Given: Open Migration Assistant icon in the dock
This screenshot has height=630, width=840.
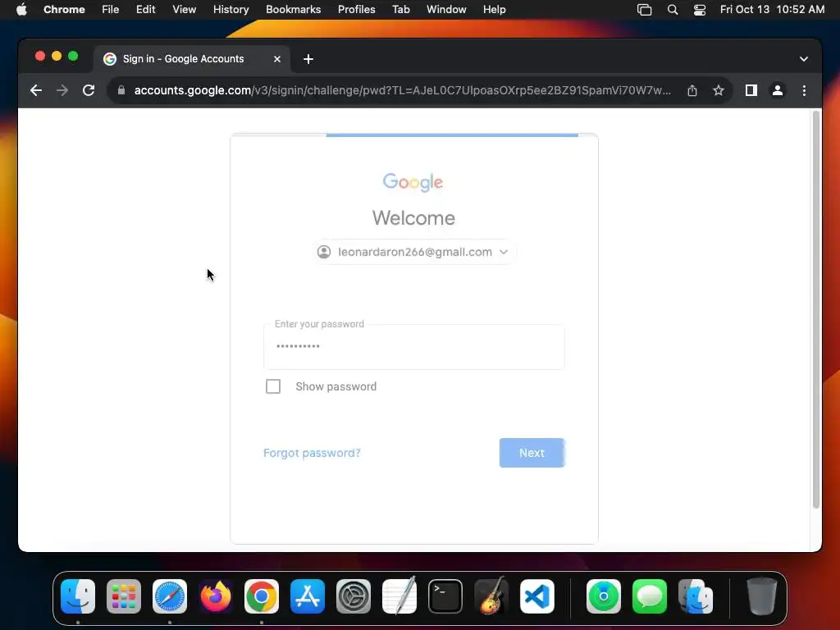Looking at the screenshot, I should (x=696, y=596).
